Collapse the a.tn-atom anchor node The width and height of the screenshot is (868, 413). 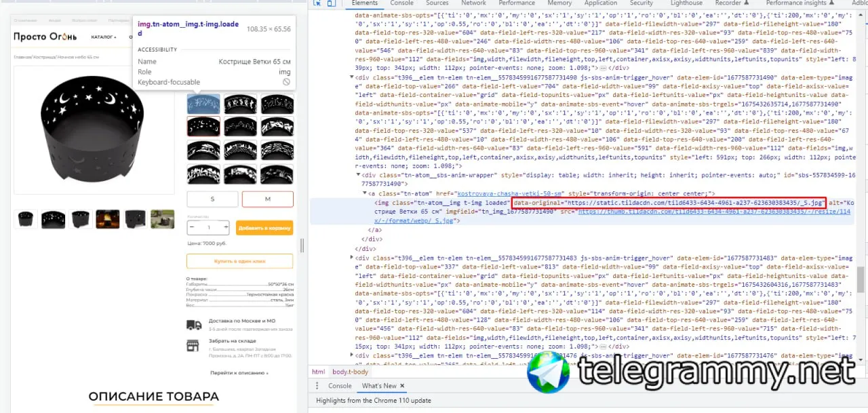(x=366, y=194)
